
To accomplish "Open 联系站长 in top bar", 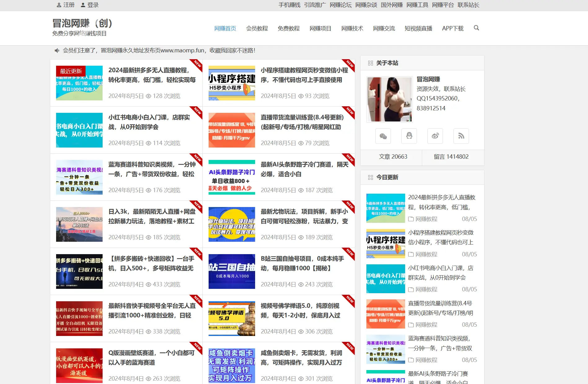I will tap(468, 5).
